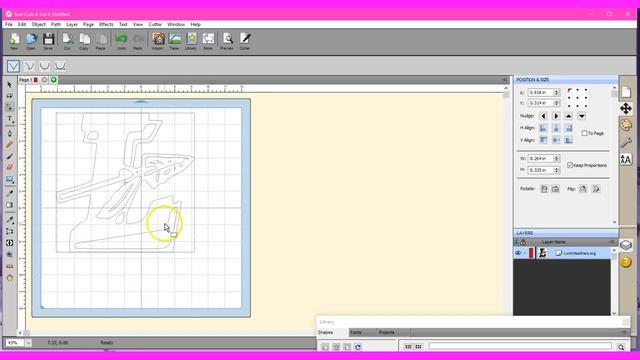The image size is (640, 360).
Task: Nudge selection up with arrow button
Action: coord(569,116)
